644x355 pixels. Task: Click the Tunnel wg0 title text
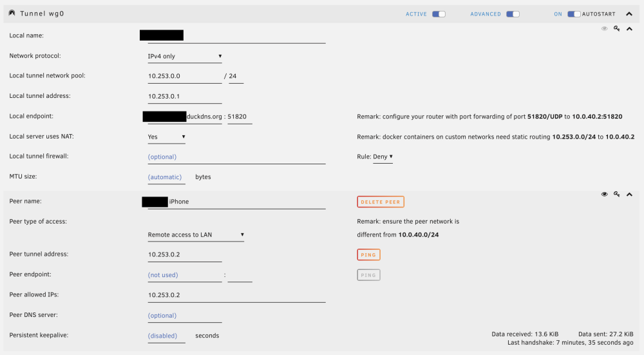tap(42, 14)
